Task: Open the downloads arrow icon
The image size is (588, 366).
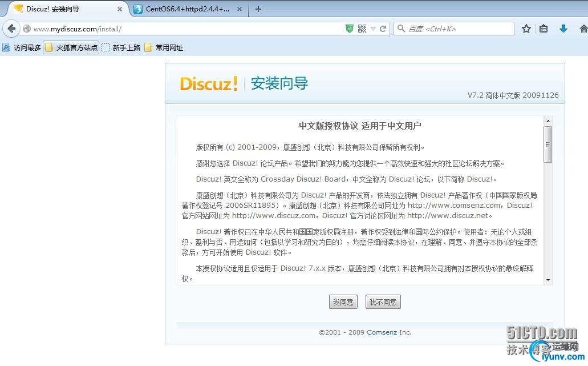Action: click(563, 29)
